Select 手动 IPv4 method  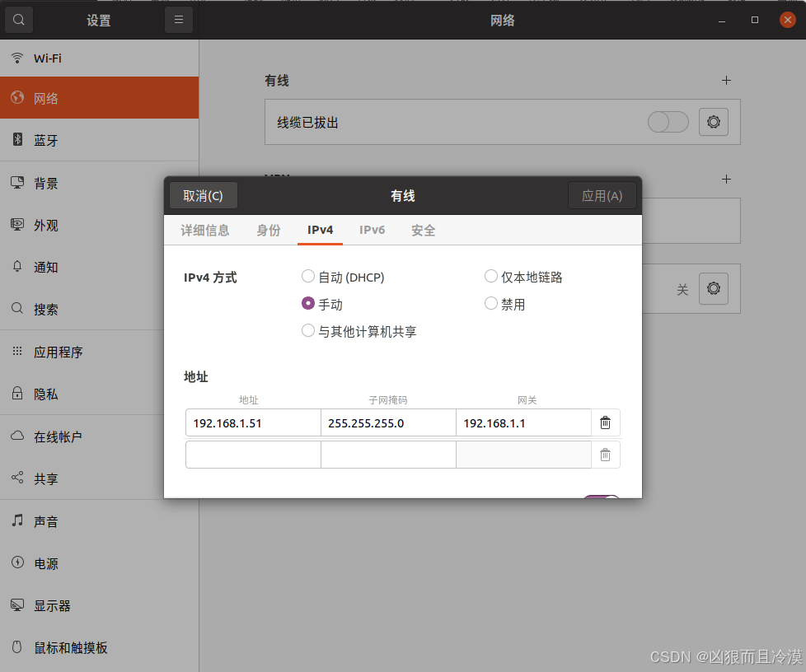(x=322, y=304)
